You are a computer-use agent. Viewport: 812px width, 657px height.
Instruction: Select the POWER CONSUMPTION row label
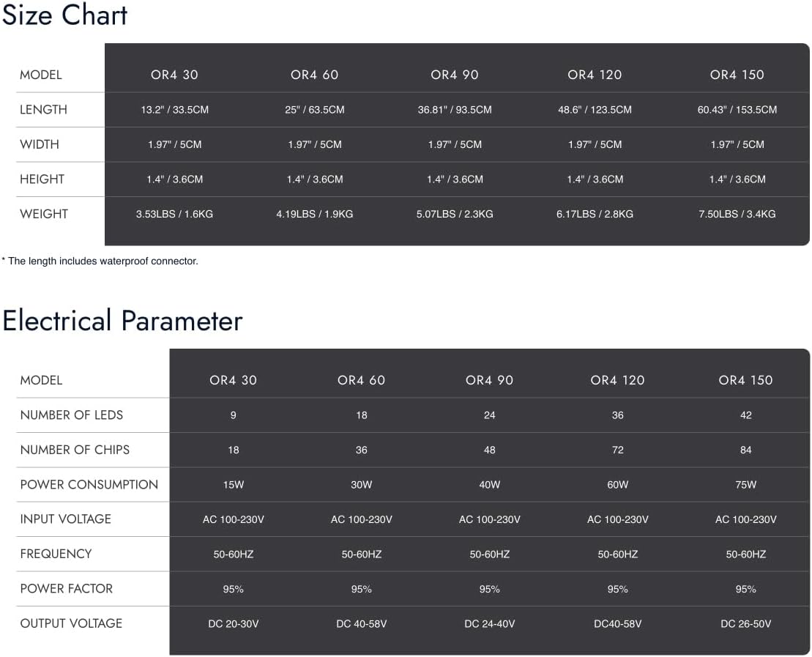tap(89, 484)
